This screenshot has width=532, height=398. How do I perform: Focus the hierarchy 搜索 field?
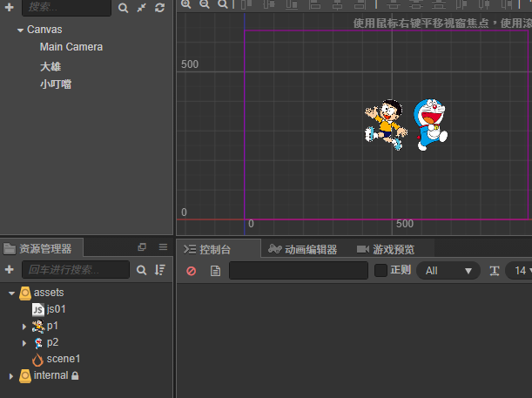pos(66,8)
